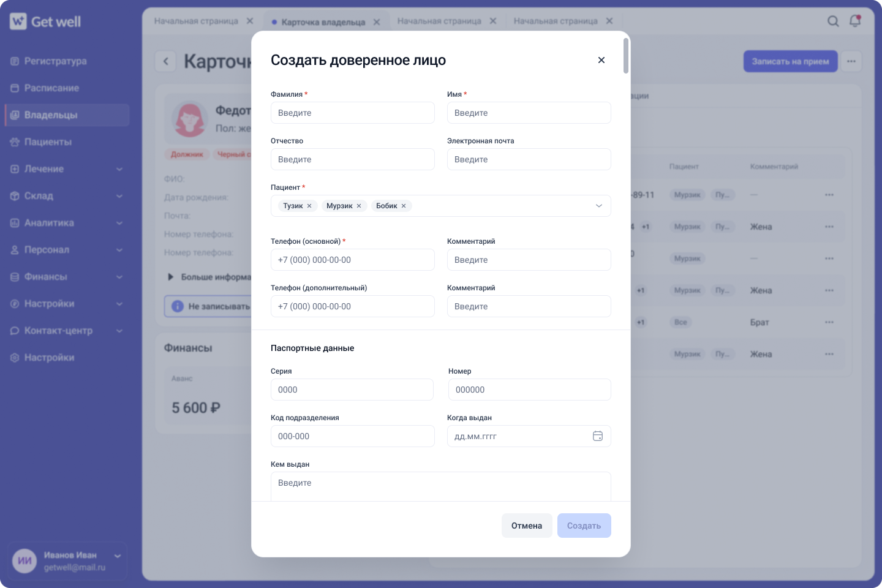Open Пациенты in the sidebar

67,142
